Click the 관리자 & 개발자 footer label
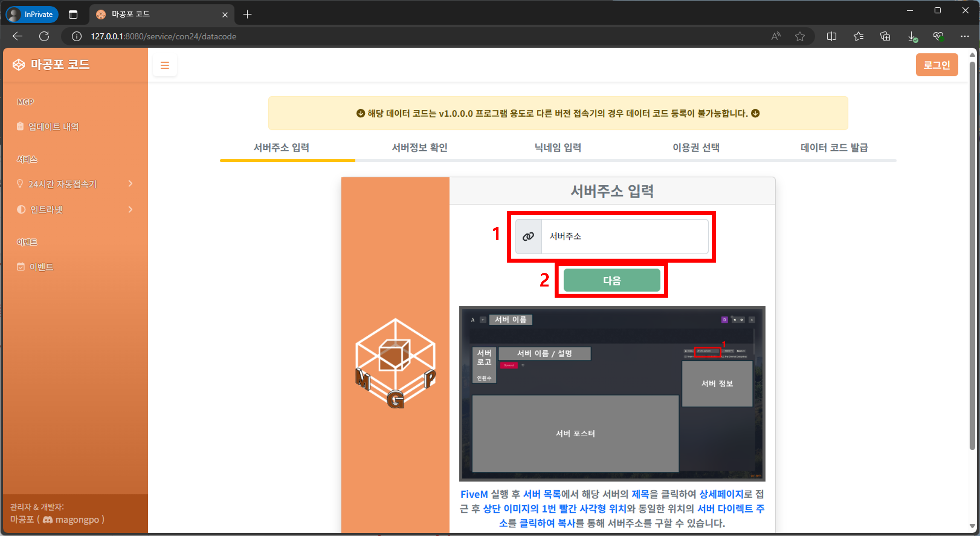980x536 pixels. click(37, 507)
